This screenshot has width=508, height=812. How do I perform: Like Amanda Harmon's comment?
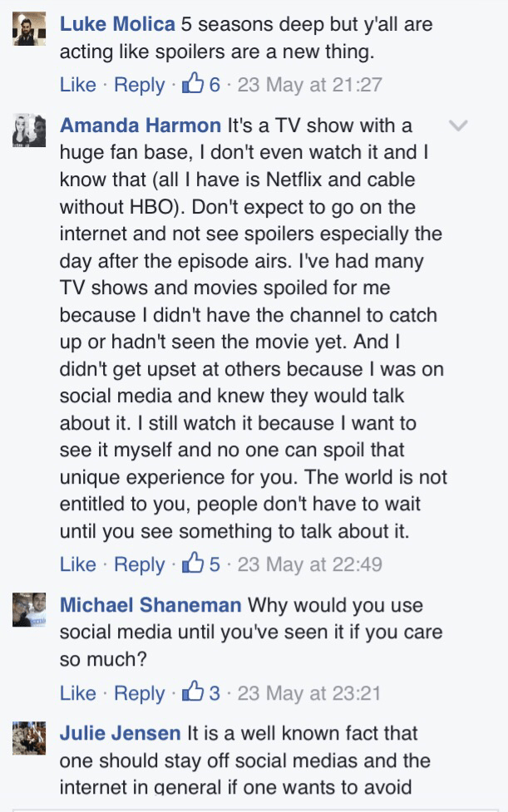tap(78, 564)
